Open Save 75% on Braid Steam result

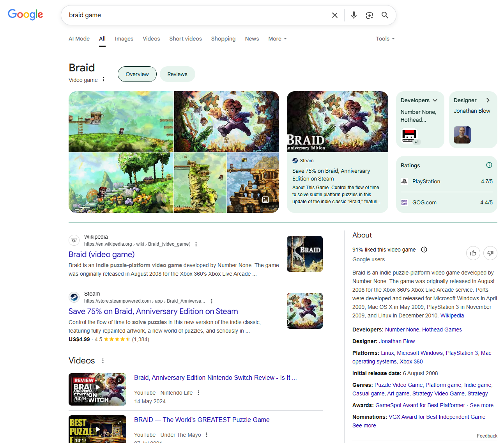pyautogui.click(x=153, y=311)
